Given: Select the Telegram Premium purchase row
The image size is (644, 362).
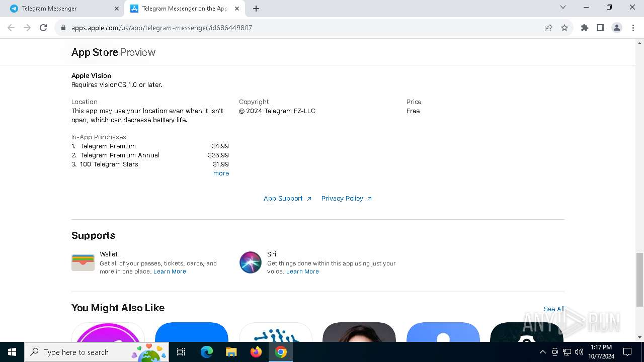Looking at the screenshot, I should point(150,146).
